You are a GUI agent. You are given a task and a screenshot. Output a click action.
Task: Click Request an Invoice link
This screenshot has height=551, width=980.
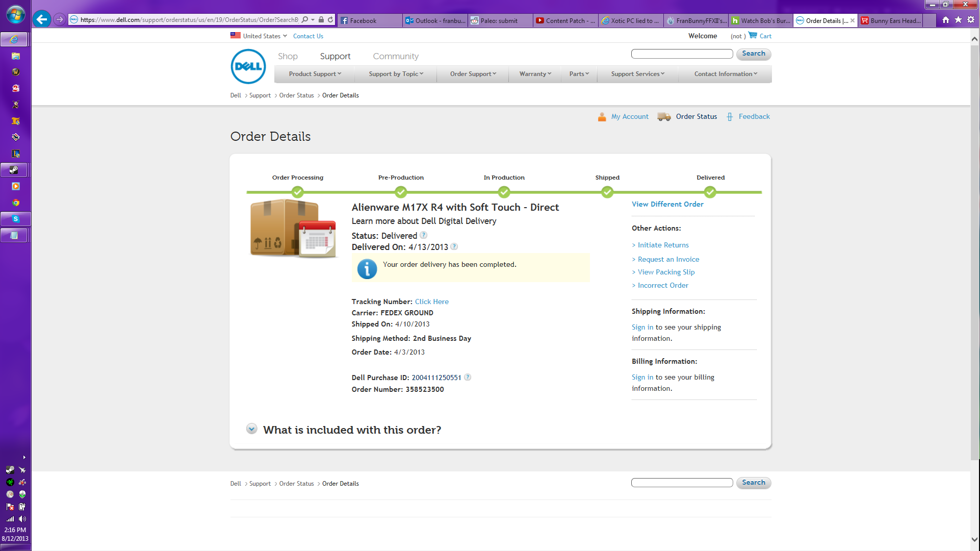click(668, 259)
